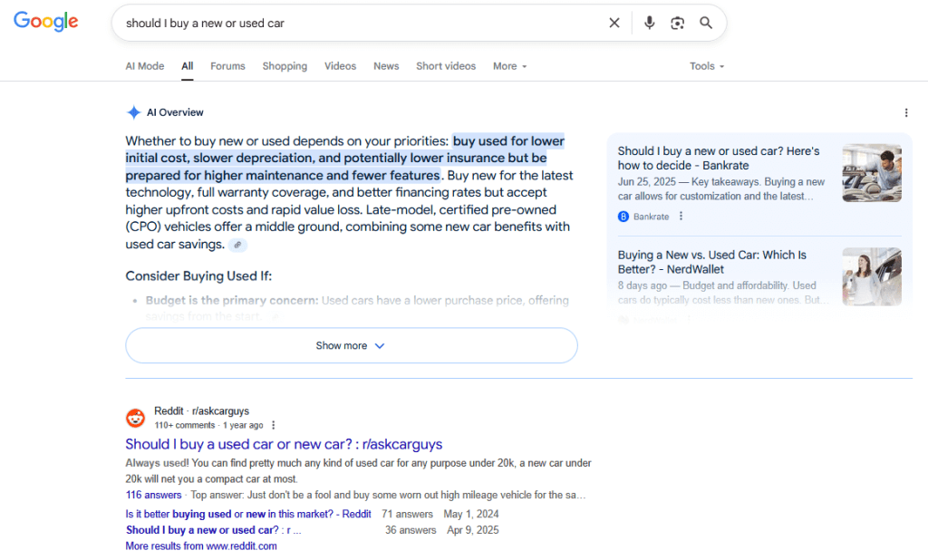Click the NerdWallet article thumbnail

pyautogui.click(x=872, y=276)
